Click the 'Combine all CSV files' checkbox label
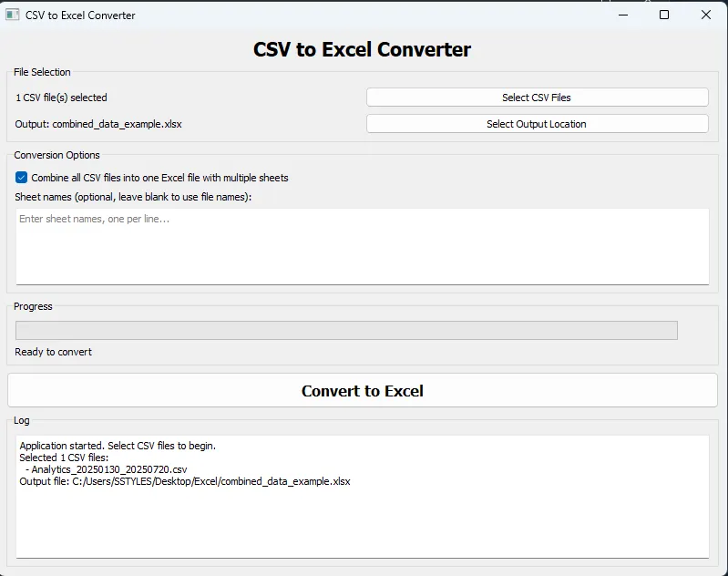Screen dimensions: 728x576 coord(159,178)
